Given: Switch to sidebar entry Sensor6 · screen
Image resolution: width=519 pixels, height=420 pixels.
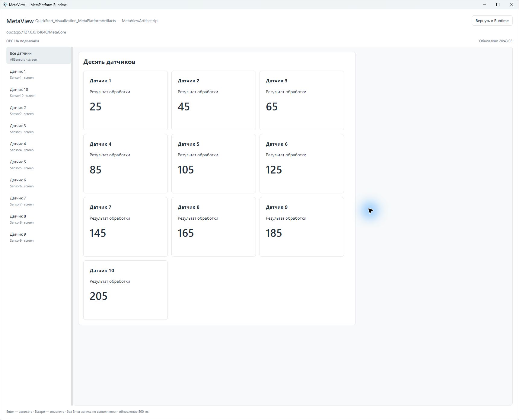Looking at the screenshot, I should coord(39,183).
